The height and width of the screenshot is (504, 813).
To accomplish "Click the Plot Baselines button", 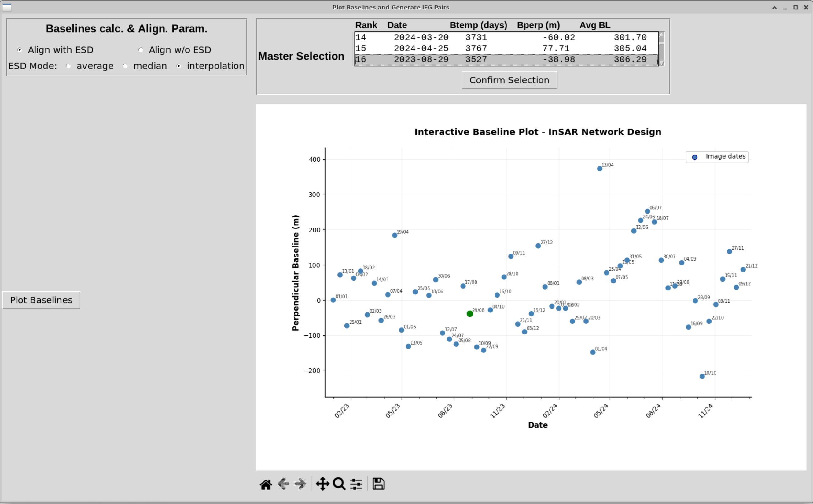I will [41, 300].
